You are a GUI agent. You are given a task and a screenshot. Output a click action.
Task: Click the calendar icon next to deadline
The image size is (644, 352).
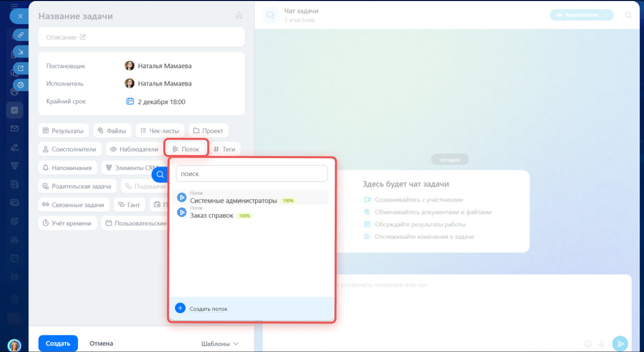pyautogui.click(x=130, y=102)
